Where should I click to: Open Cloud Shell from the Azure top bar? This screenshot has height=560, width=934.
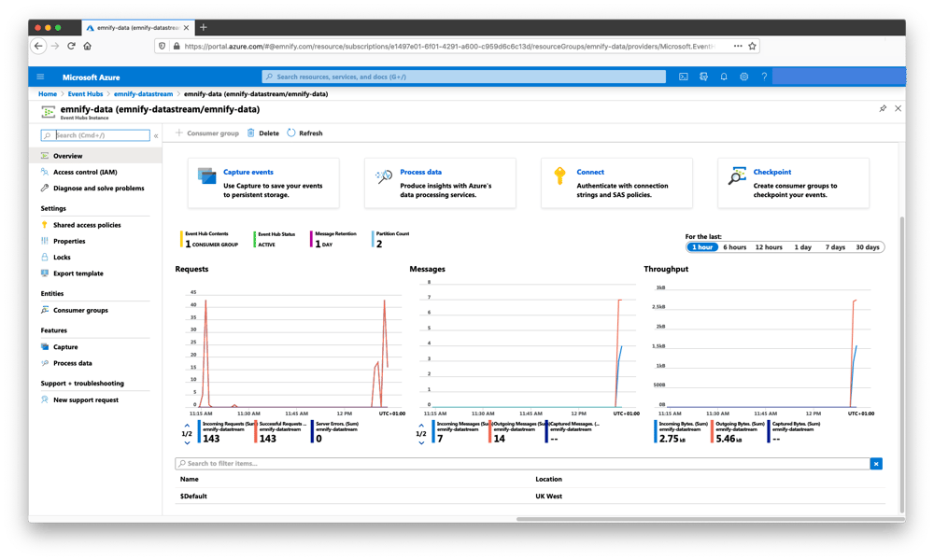point(684,77)
